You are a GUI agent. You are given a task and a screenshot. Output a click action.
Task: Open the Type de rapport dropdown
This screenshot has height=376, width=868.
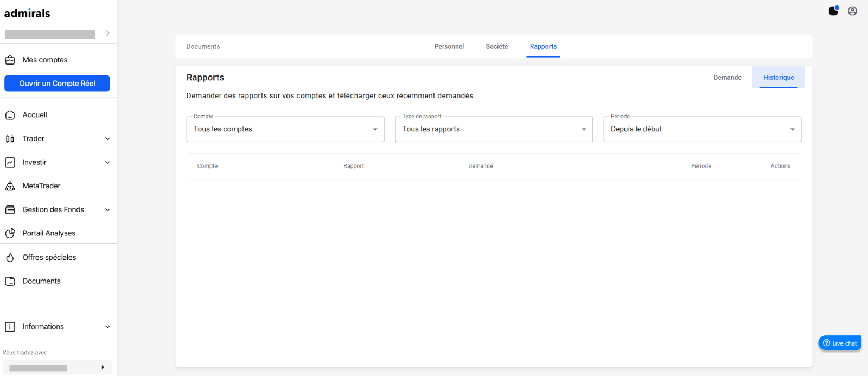(494, 129)
